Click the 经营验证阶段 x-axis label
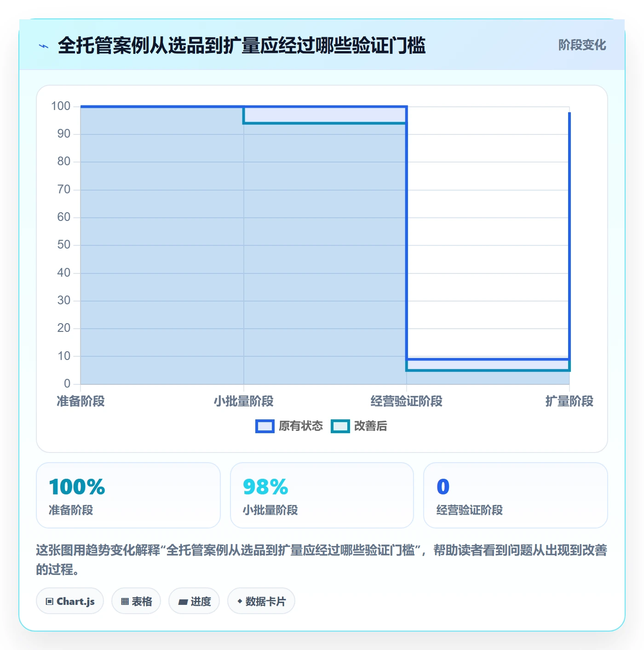This screenshot has height=650, width=644. [x=407, y=401]
